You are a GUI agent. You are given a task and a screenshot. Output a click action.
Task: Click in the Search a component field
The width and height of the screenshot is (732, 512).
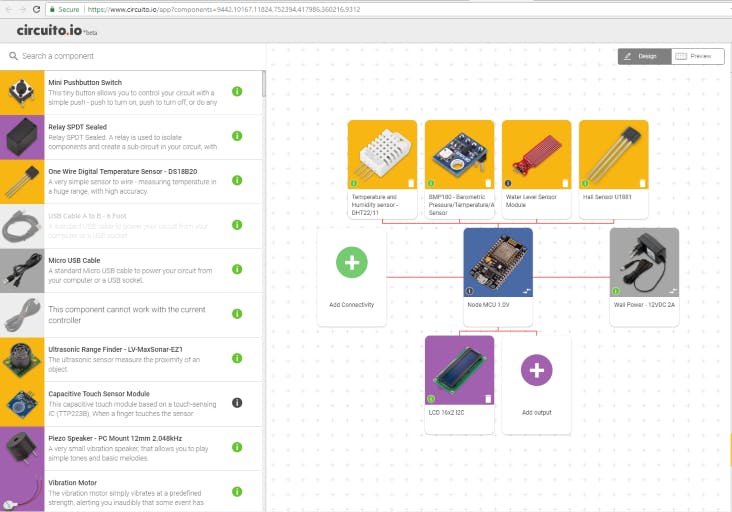click(130, 56)
